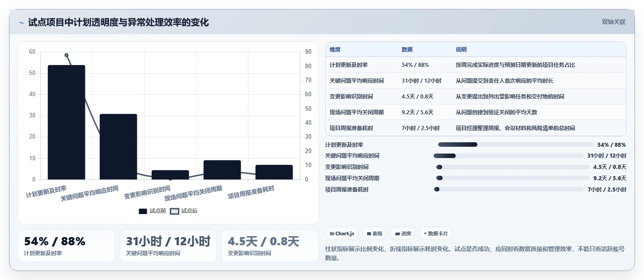Image resolution: width=644 pixels, height=280 pixels.
Task: Click the dark 试点前 legend color box
Action: pyautogui.click(x=143, y=211)
